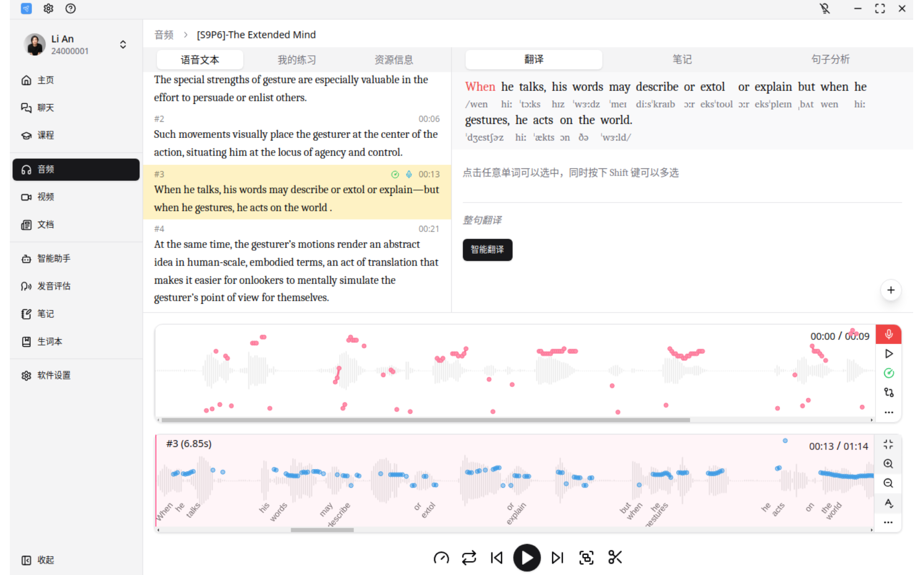Click the screenshot capture icon in playback bar
Image resolution: width=924 pixels, height=575 pixels.
click(x=586, y=557)
